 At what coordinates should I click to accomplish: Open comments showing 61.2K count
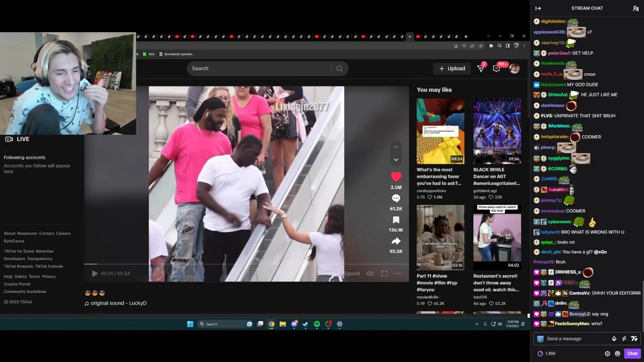tap(396, 198)
